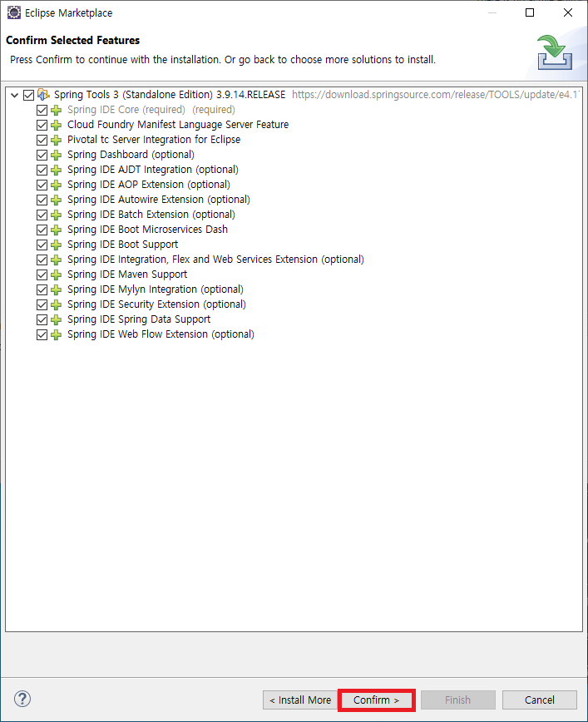Image resolution: width=588 pixels, height=722 pixels.
Task: Uncheck the Spring Tools 3 parent checkbox
Action: 28,96
